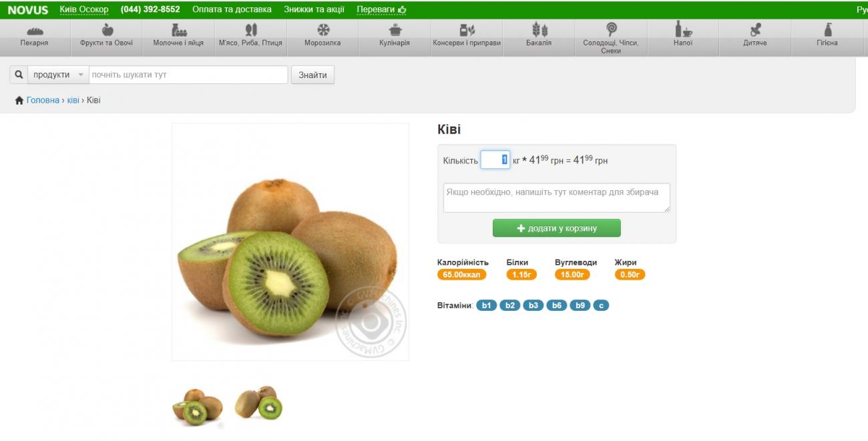The image size is (868, 441).
Task: Open the Кулінарія cooking pot icon
Action: point(395,30)
